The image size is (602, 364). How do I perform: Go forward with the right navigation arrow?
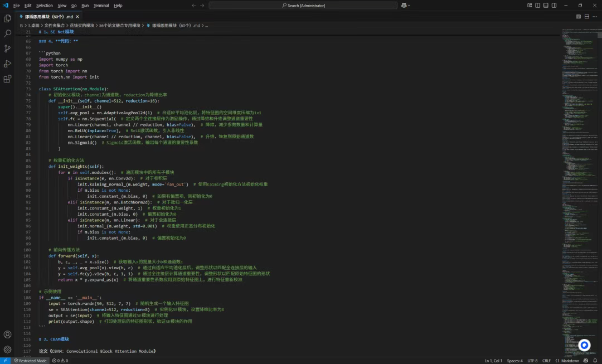202,6
